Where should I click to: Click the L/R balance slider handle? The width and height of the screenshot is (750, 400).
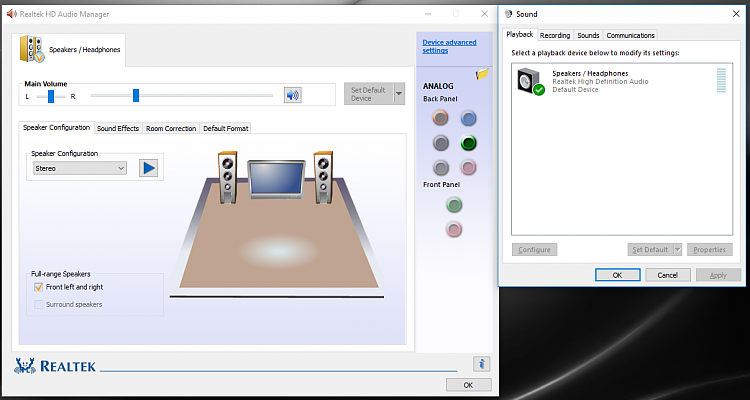click(x=51, y=96)
